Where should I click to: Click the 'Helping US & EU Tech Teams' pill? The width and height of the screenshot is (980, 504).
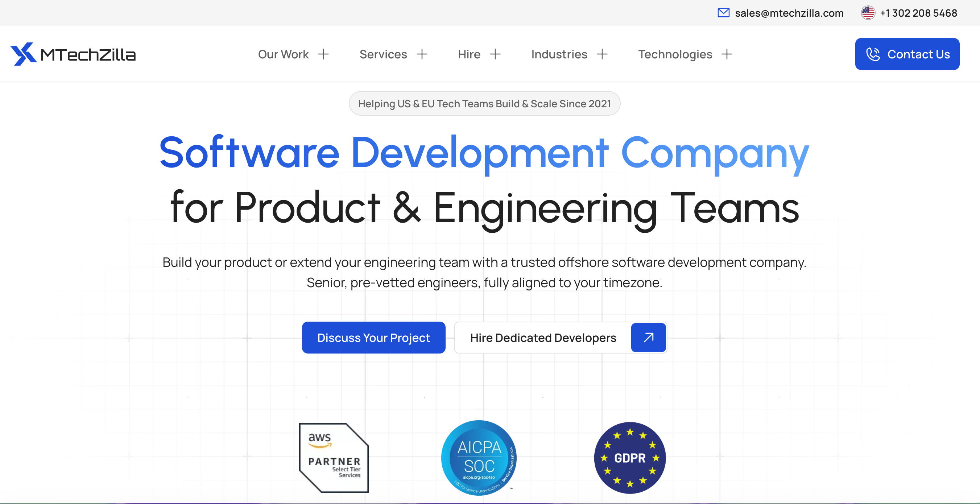coord(484,103)
